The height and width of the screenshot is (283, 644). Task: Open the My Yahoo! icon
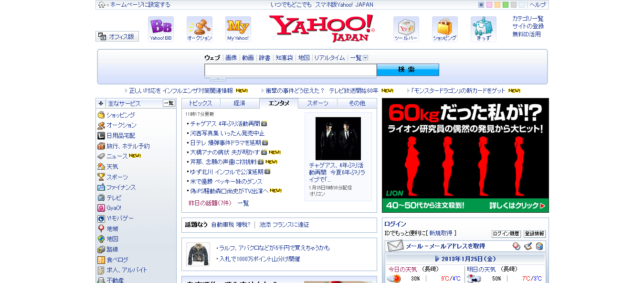238,29
